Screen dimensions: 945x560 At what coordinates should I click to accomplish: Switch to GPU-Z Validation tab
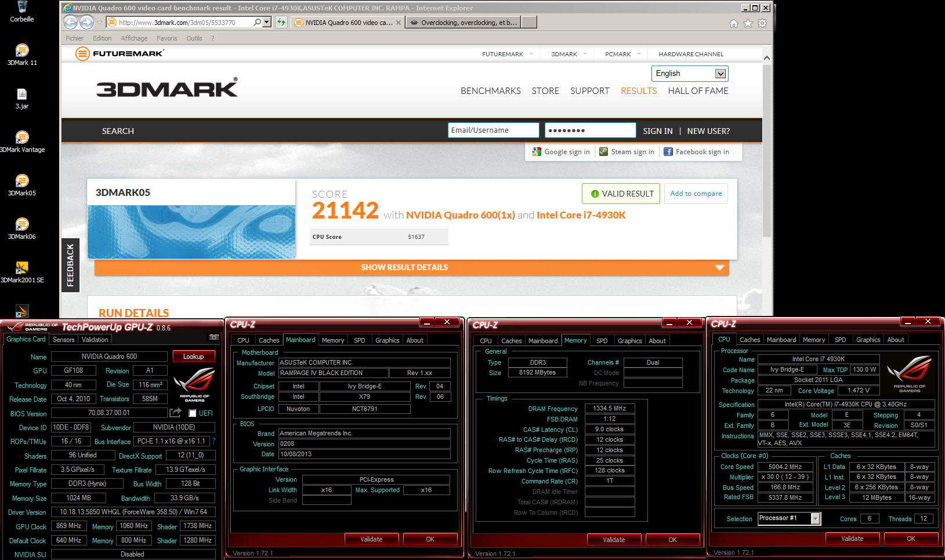tap(95, 340)
